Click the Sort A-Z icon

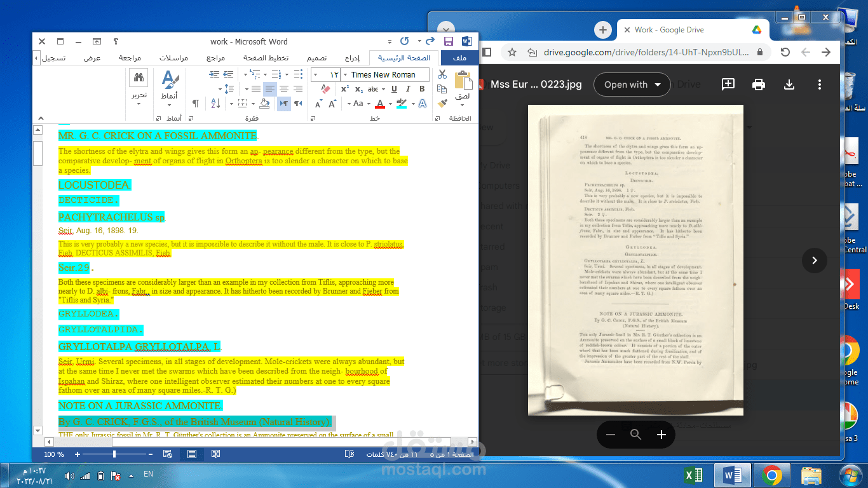click(x=215, y=104)
